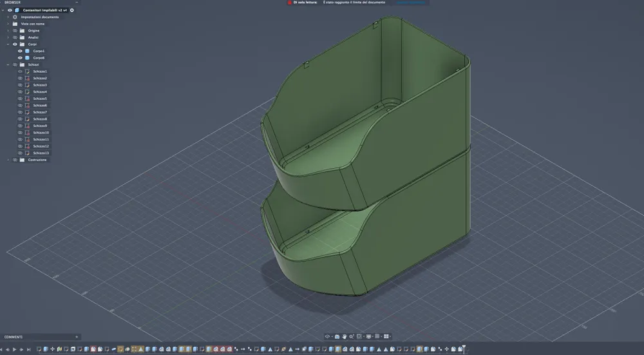Screen dimensions: 644x355
Task: Collapse the Browser panel with minus button
Action: pos(77,3)
